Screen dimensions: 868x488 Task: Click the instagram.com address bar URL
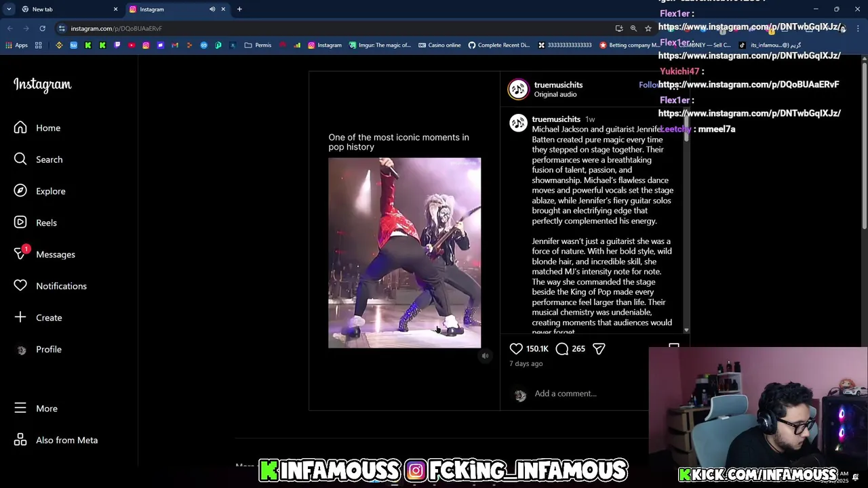[x=116, y=28]
